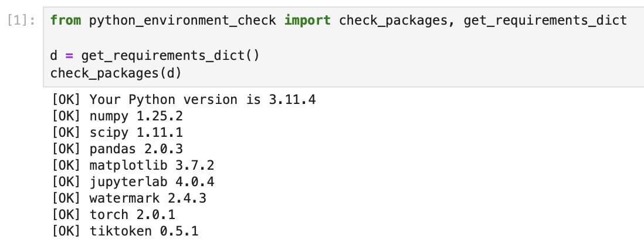Click the pandas 2.0.3 output line
Screen dimensions: 644x249
click(117, 149)
